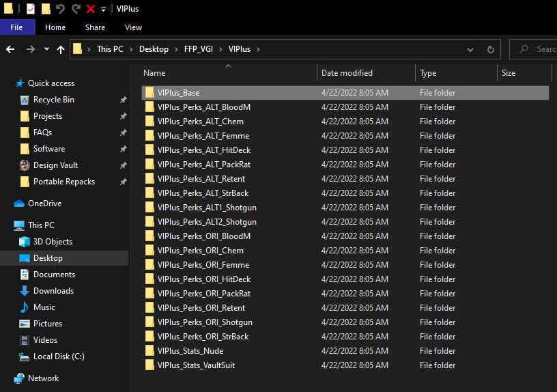
Task: Refresh the VIPlus folder view
Action: (491, 49)
